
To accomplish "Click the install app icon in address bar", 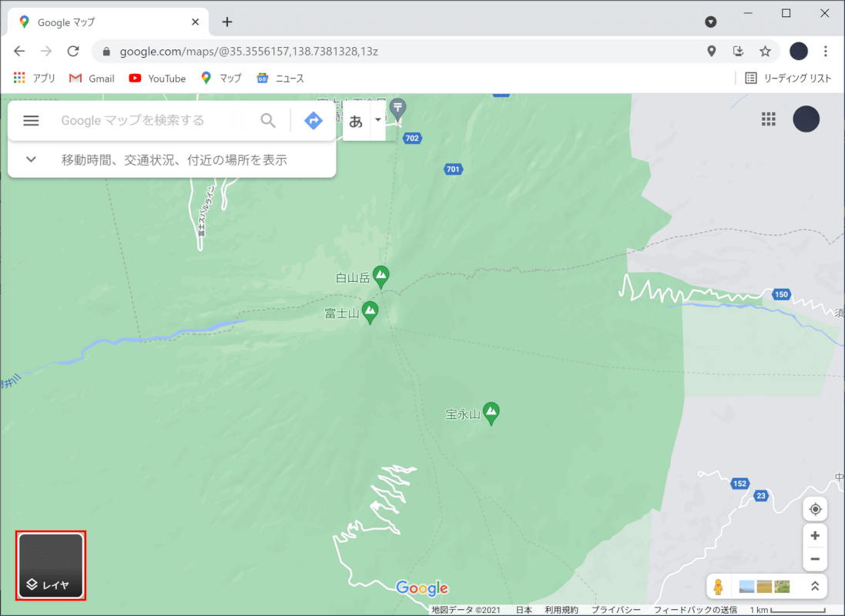I will [x=738, y=51].
